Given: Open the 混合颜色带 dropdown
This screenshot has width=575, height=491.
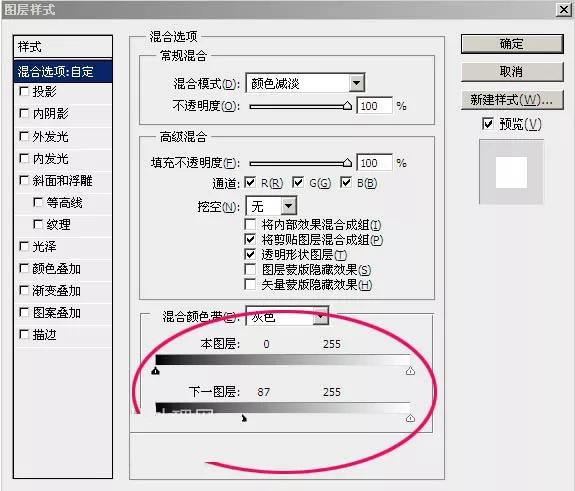Looking at the screenshot, I should (287, 316).
